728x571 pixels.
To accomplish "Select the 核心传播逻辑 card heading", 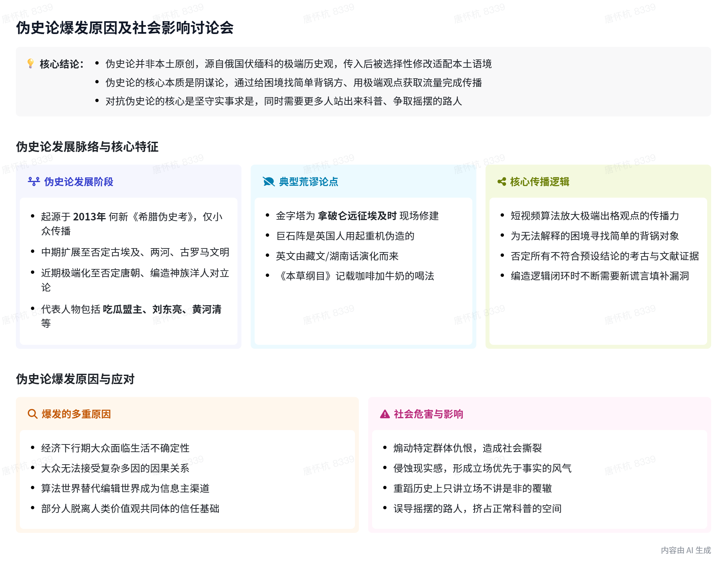I will (x=540, y=181).
